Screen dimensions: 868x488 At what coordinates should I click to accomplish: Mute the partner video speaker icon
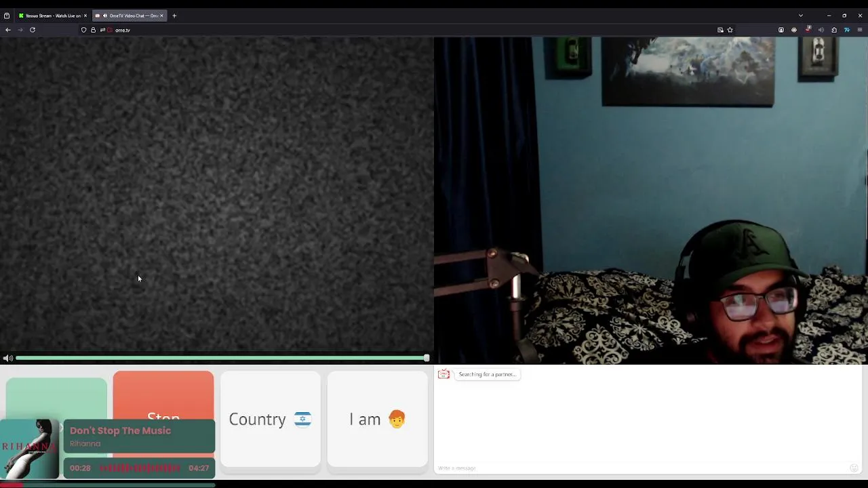(x=7, y=358)
